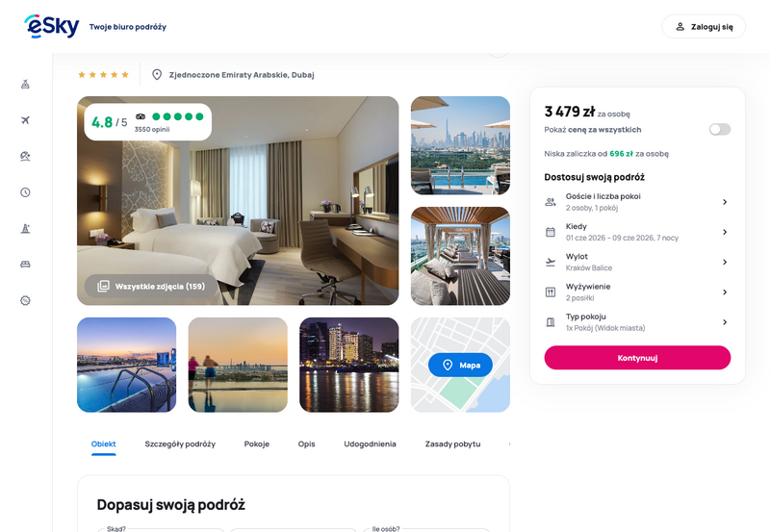The height and width of the screenshot is (532, 770).
Task: Switch to the Udogodnienia tab
Action: [x=370, y=444]
